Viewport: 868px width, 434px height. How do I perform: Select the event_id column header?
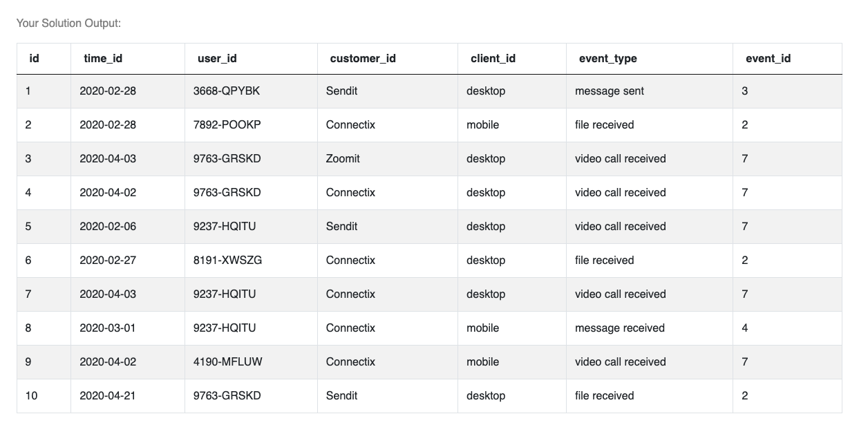[x=768, y=59]
